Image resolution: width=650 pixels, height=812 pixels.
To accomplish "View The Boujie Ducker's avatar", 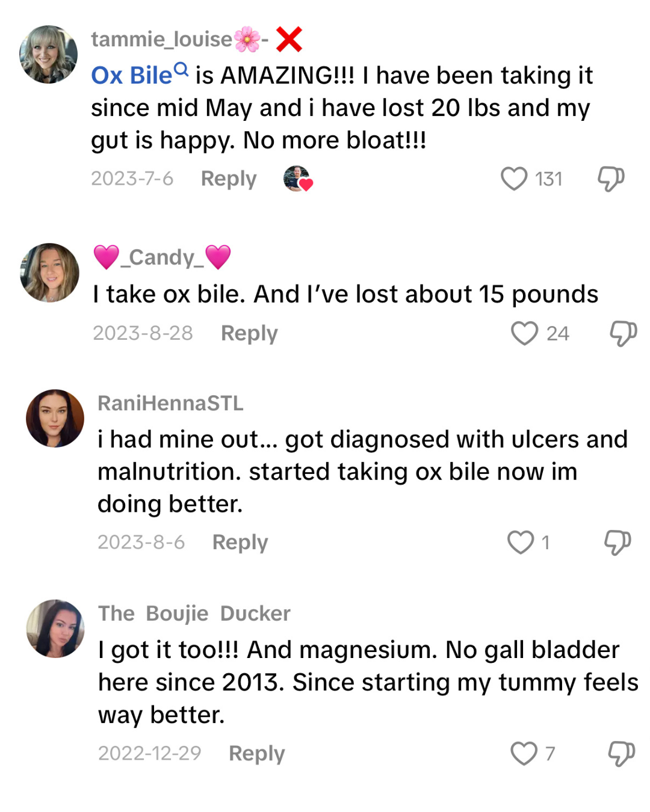I will point(55,629).
